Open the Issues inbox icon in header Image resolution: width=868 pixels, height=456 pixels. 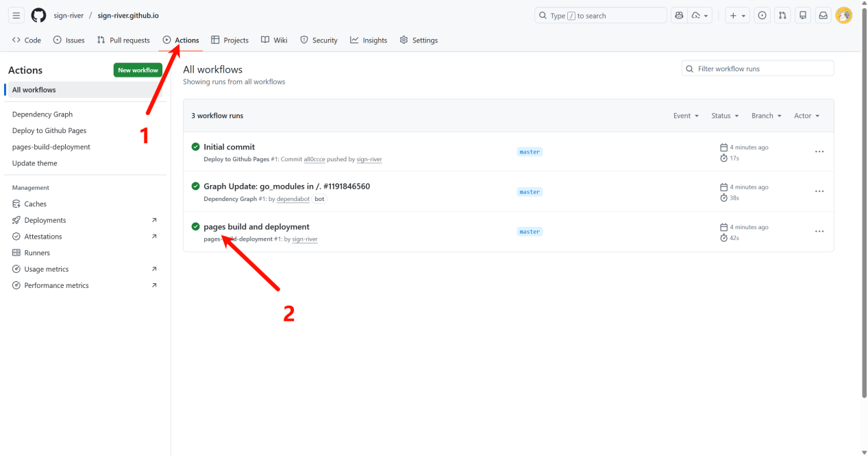pos(762,15)
